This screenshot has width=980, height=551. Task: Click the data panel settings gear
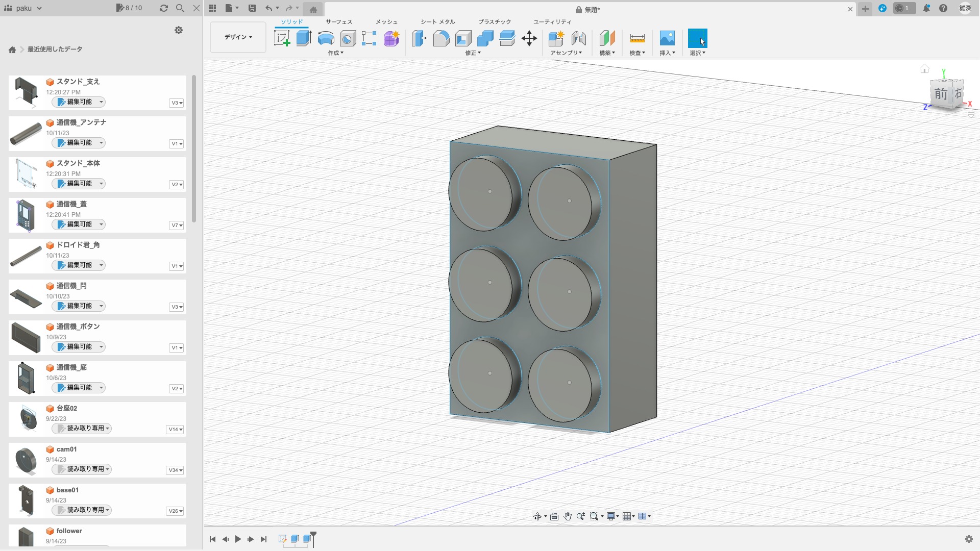tap(179, 30)
